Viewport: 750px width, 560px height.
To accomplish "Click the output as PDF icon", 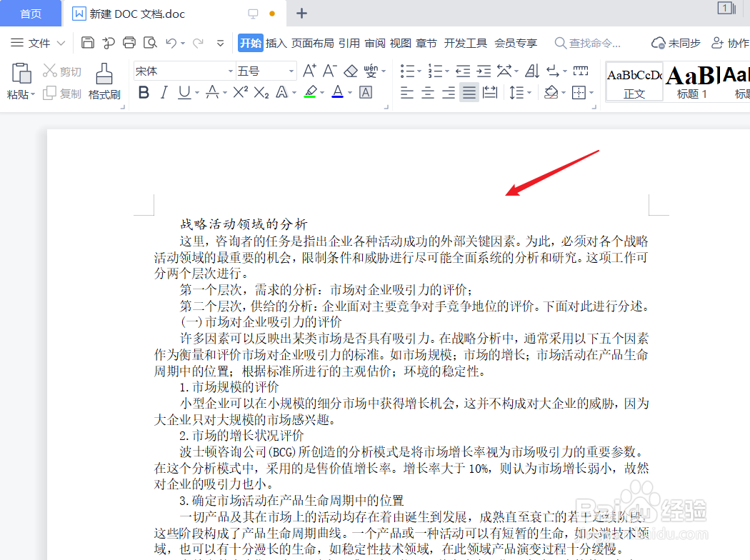I will [x=109, y=43].
